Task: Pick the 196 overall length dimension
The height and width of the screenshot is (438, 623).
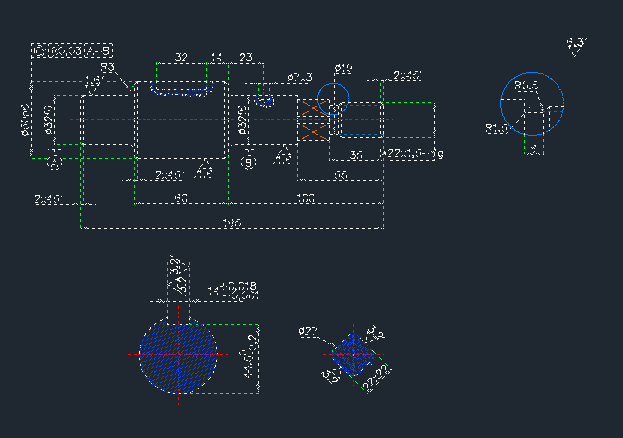Action: (x=232, y=223)
